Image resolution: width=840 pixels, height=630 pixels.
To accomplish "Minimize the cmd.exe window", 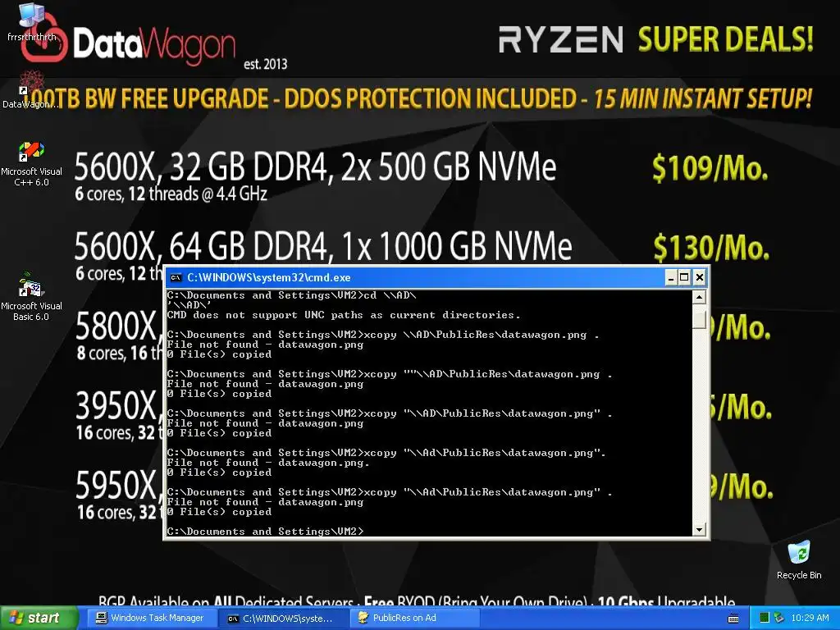I will tap(671, 277).
